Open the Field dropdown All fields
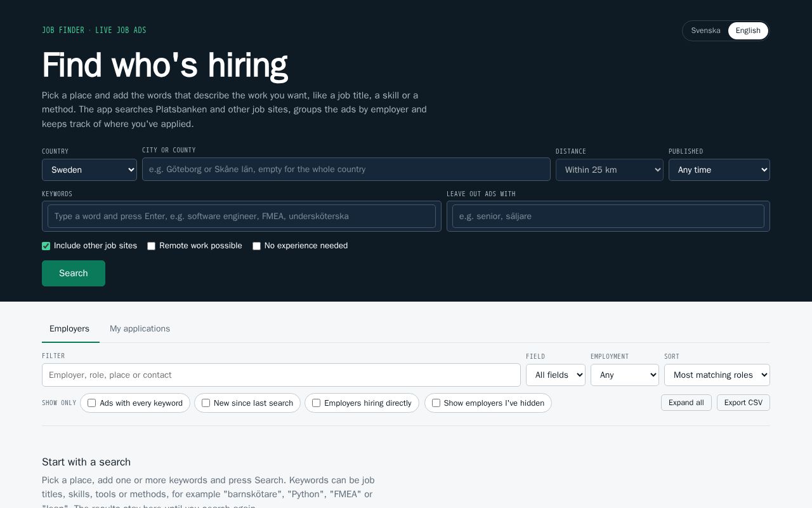812x508 pixels. (556, 375)
